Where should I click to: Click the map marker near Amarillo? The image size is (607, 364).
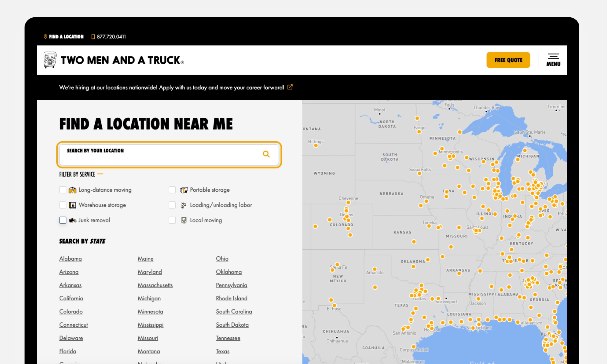(x=375, y=269)
